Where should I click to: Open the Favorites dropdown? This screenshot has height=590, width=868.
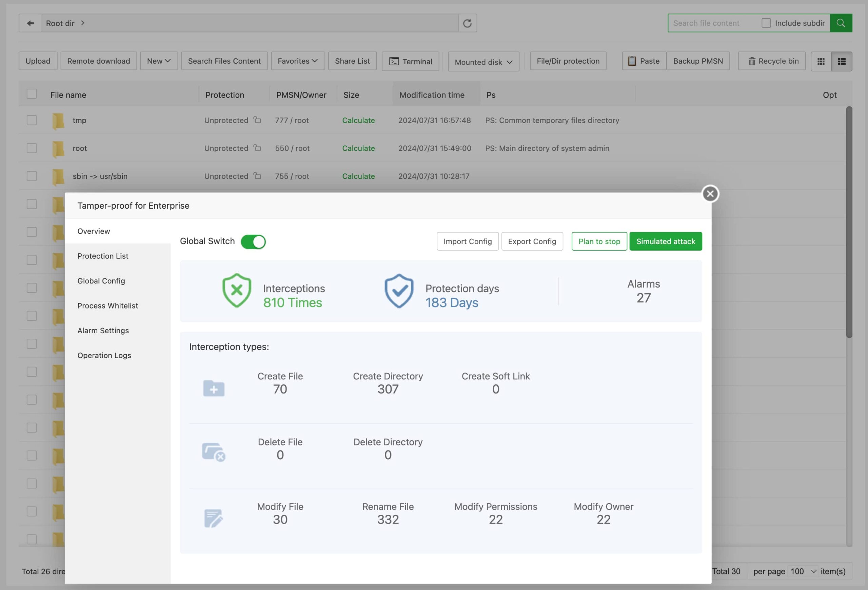coord(297,61)
